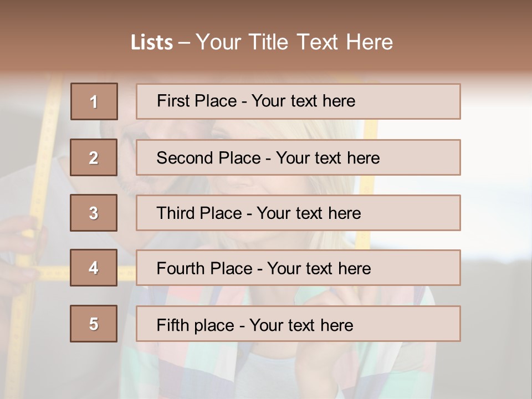This screenshot has height=399, width=532.
Task: Click 'Your Title Text Here' in the title
Action: point(294,42)
